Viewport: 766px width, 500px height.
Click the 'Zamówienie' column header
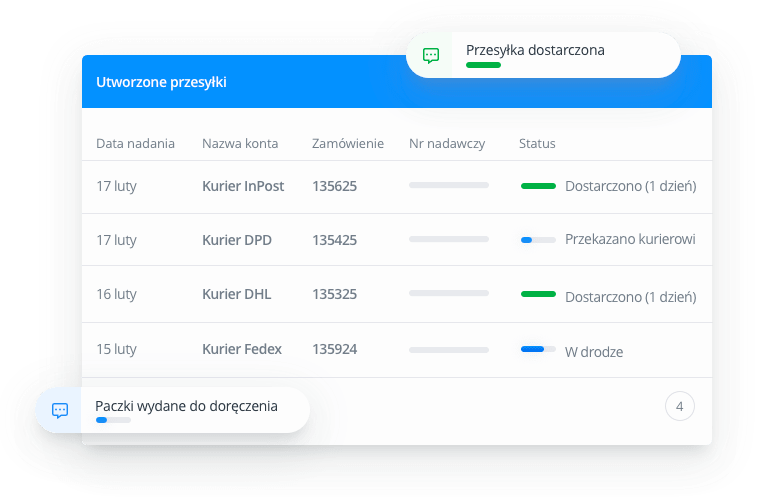point(347,144)
